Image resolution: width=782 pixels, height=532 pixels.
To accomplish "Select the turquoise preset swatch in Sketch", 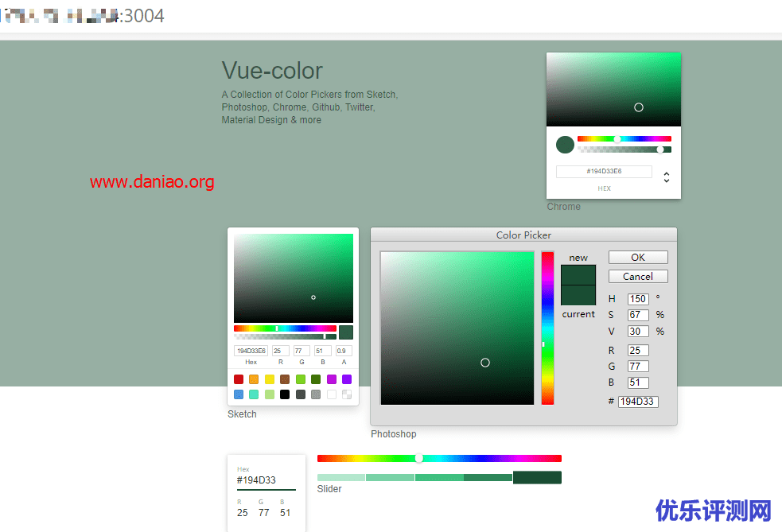I will [x=254, y=394].
